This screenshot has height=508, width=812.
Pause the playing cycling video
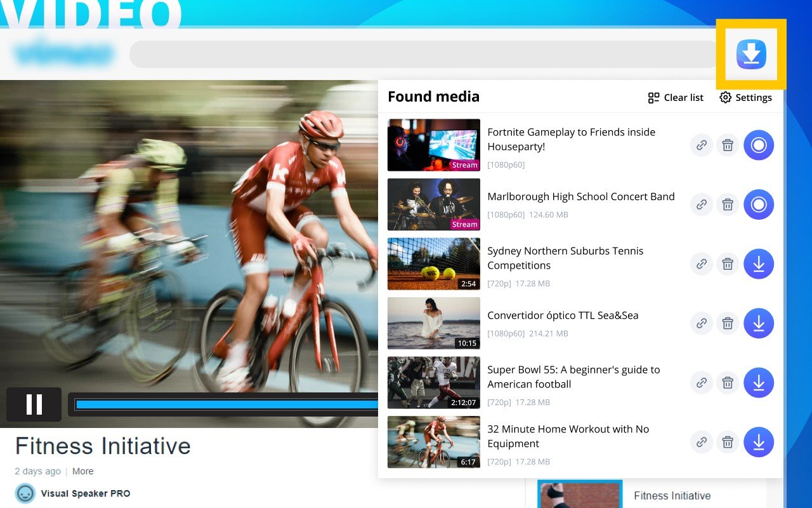34,404
